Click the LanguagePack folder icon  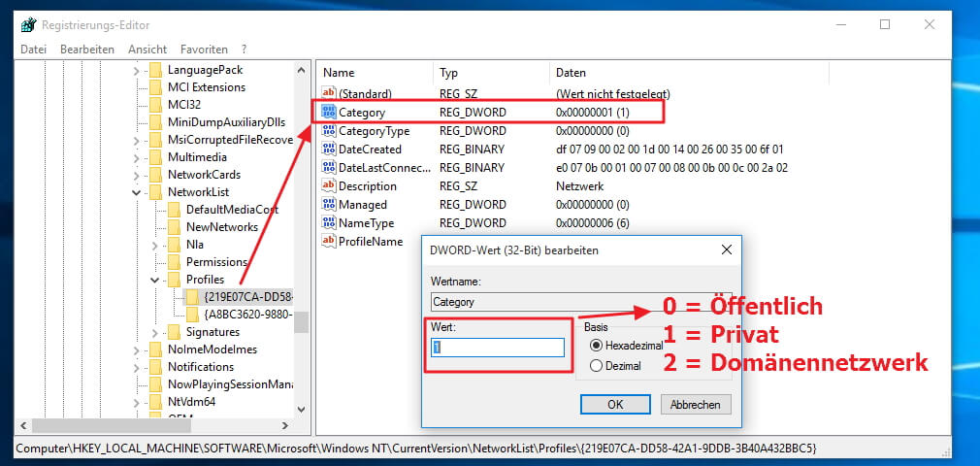pos(155,70)
